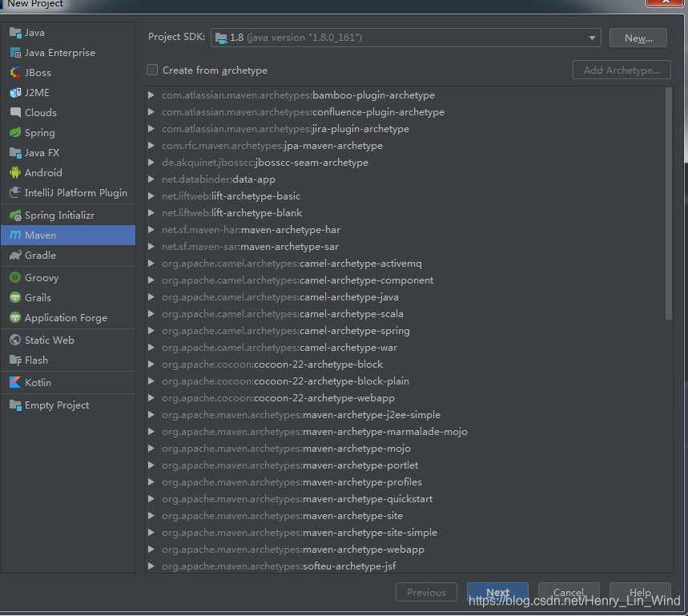Viewport: 688px width, 616px height.
Task: Select jbosscc-seam-archetype row text
Action: (x=265, y=163)
